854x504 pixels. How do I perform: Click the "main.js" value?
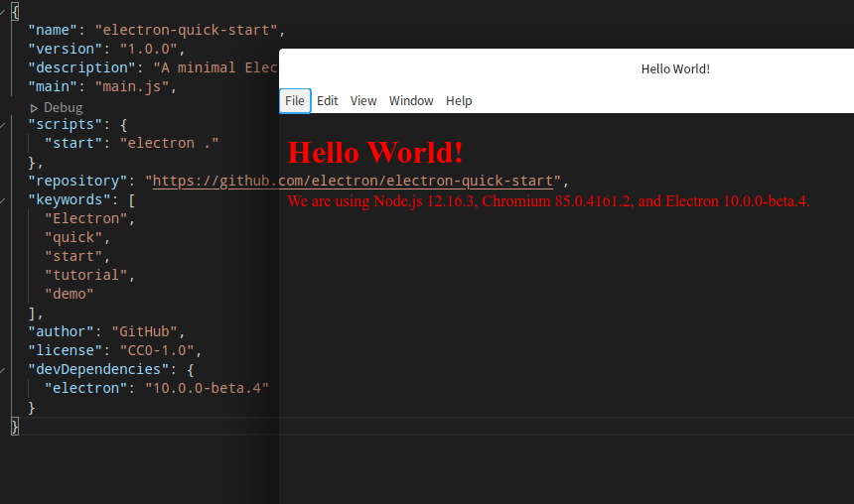click(132, 86)
